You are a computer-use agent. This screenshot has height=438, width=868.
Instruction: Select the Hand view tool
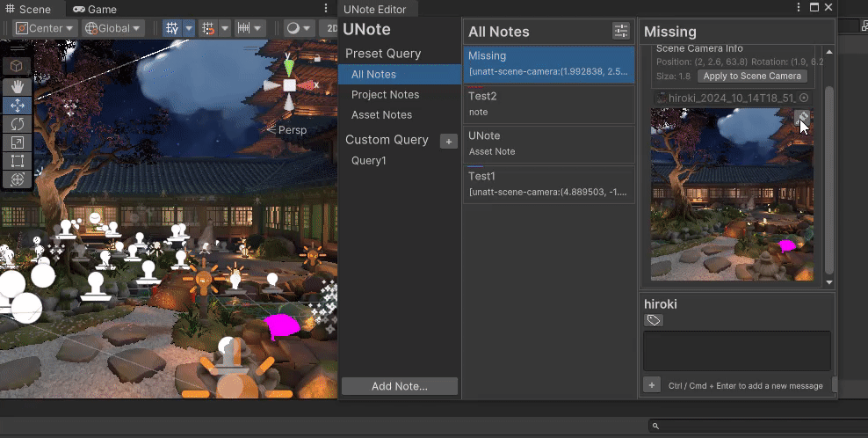(x=18, y=86)
